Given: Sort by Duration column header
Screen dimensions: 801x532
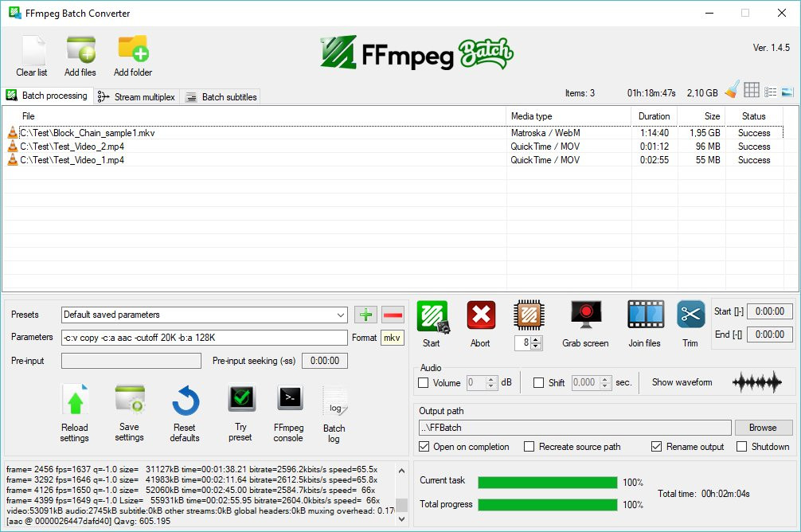Looking at the screenshot, I should click(x=654, y=116).
